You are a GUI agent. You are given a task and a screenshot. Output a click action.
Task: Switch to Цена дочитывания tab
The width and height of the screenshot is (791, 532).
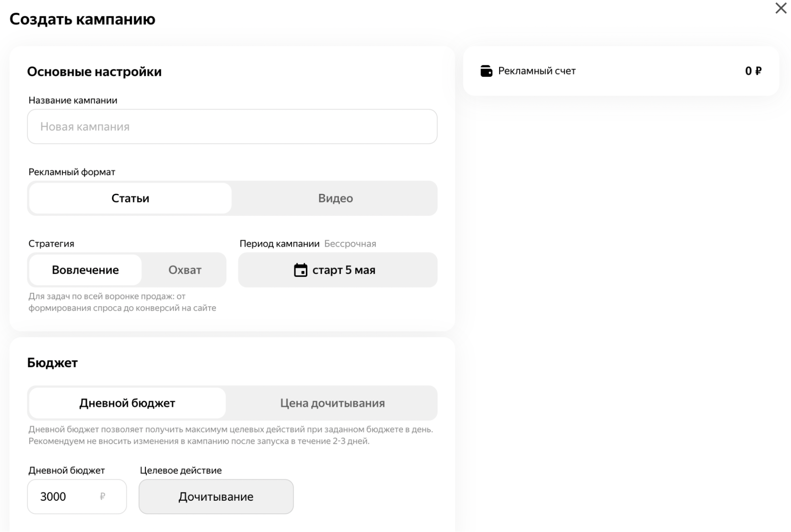(332, 403)
